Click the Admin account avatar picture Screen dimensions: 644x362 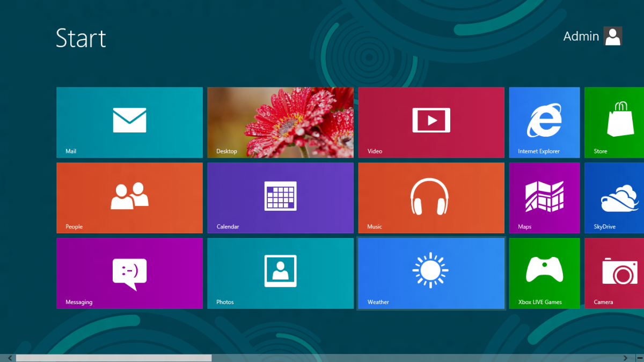coord(613,36)
